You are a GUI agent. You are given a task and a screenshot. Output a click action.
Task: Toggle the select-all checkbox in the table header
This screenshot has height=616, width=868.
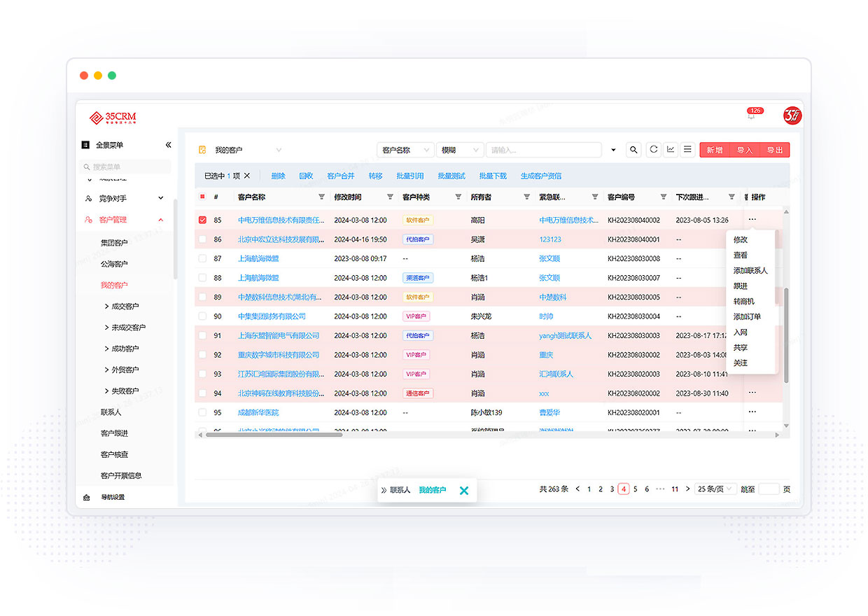click(202, 197)
